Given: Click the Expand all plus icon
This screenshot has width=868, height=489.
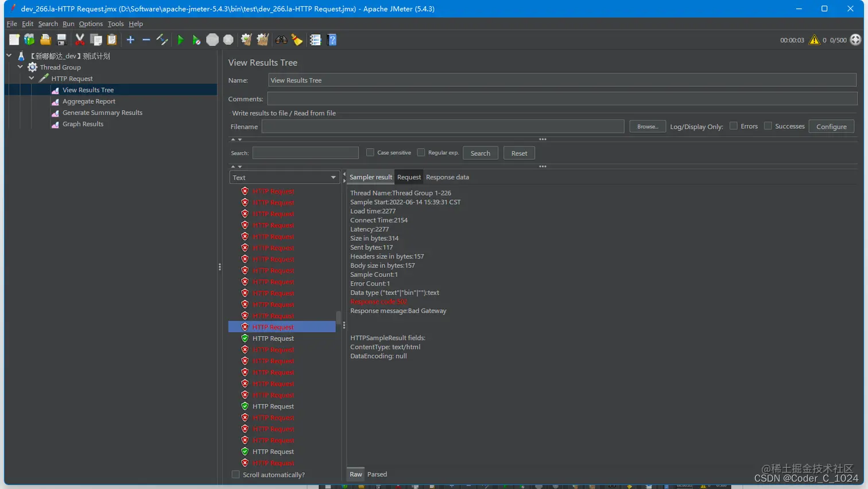Looking at the screenshot, I should point(130,40).
